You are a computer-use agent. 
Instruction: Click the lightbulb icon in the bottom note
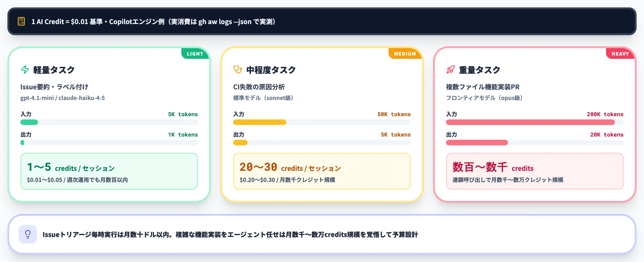[28, 234]
